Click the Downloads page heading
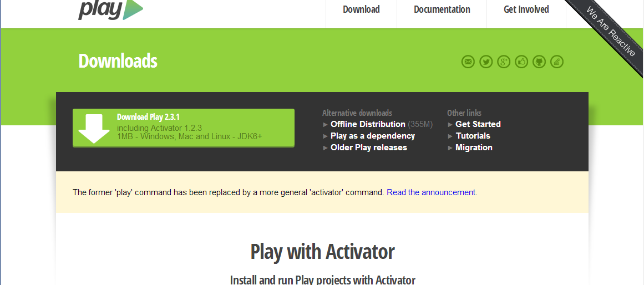Viewport: 644px width, 285px height. click(118, 61)
